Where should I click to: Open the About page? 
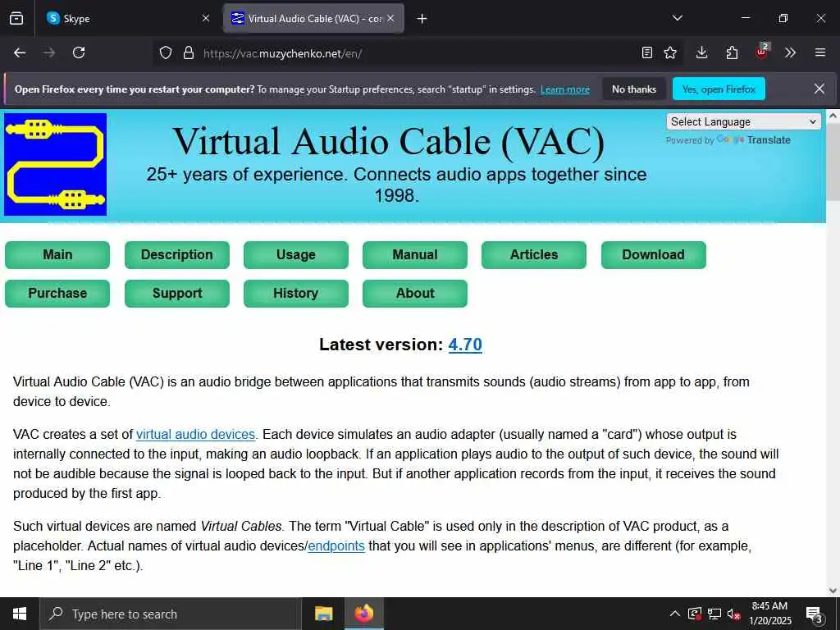tap(414, 294)
